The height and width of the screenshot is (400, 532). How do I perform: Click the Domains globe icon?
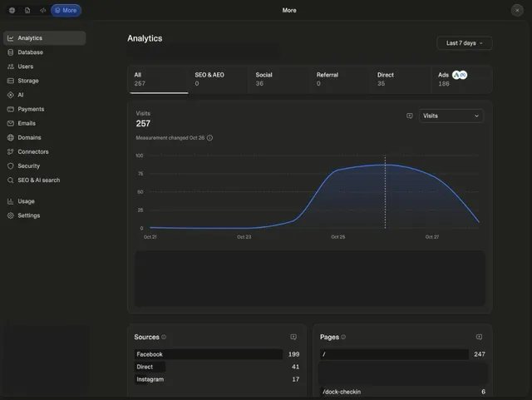(x=11, y=137)
